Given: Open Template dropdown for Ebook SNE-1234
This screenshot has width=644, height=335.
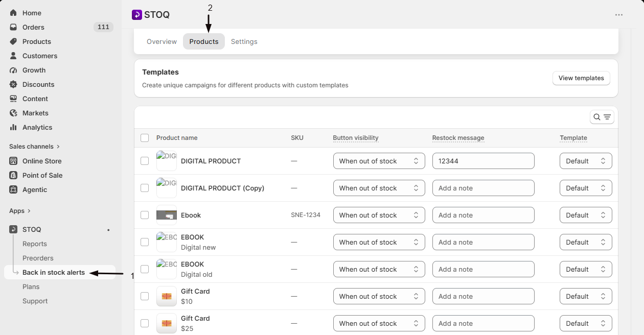Looking at the screenshot, I should click(586, 215).
